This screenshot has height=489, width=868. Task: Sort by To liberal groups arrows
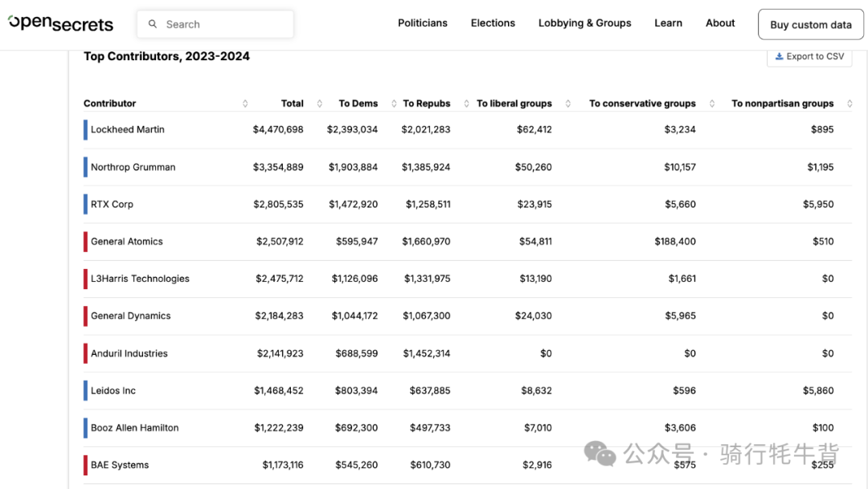pos(568,104)
